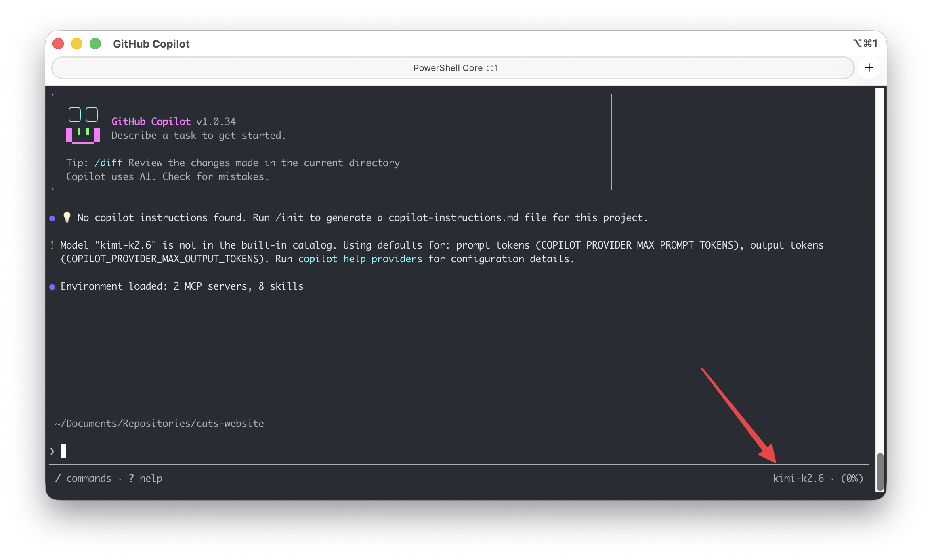
Task: Click the red close window button
Action: point(59,44)
